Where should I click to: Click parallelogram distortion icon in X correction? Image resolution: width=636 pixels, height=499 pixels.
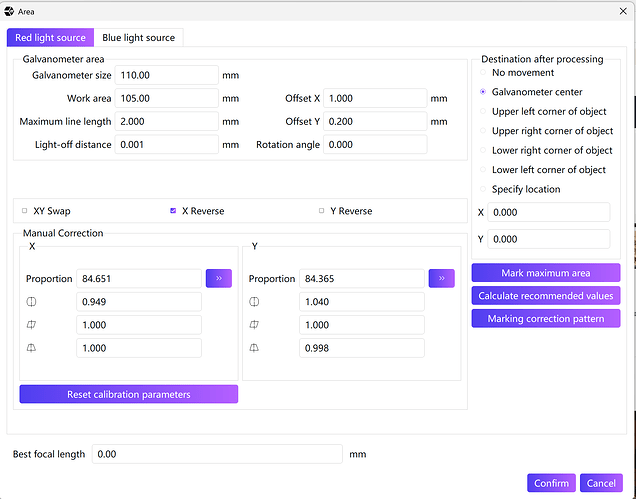click(x=31, y=325)
